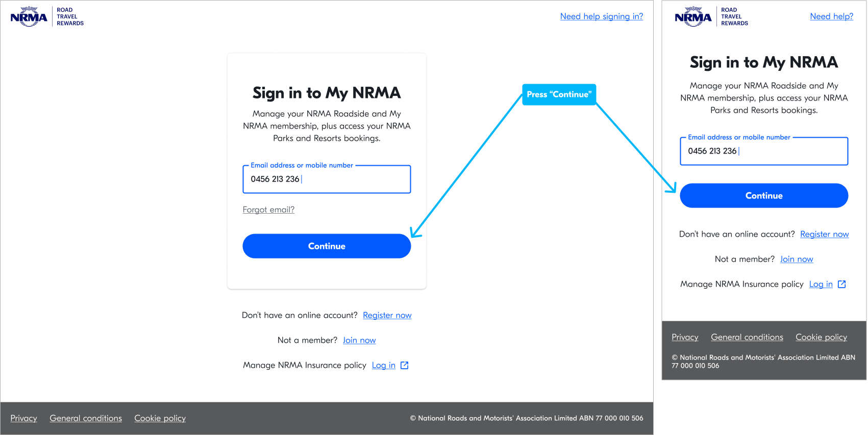Click Road Travel Rewards text in desktop header
Viewport: 868px width, 435px height.
click(x=70, y=16)
